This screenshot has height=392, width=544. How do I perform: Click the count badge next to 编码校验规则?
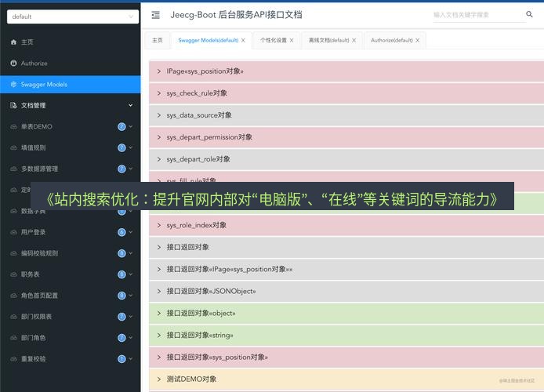tap(121, 253)
